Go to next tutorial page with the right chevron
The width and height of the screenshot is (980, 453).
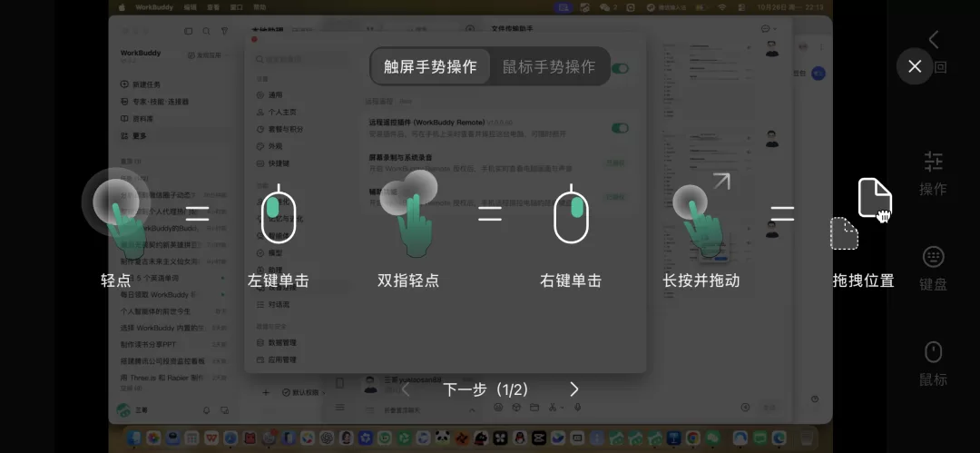point(573,389)
